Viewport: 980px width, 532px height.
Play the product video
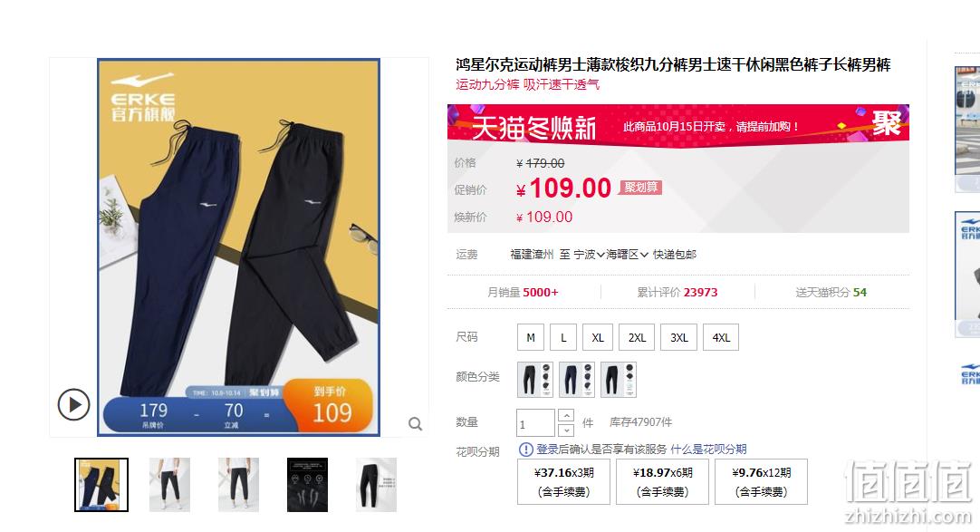tap(73, 404)
